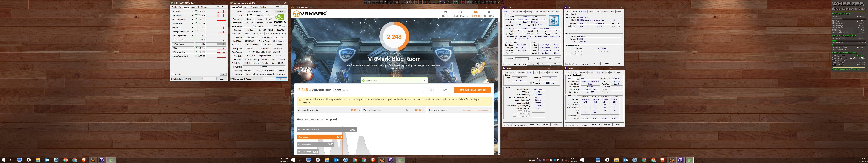Toggle UEFI checkbox in GPU-Z

pyautogui.click(x=280, y=26)
